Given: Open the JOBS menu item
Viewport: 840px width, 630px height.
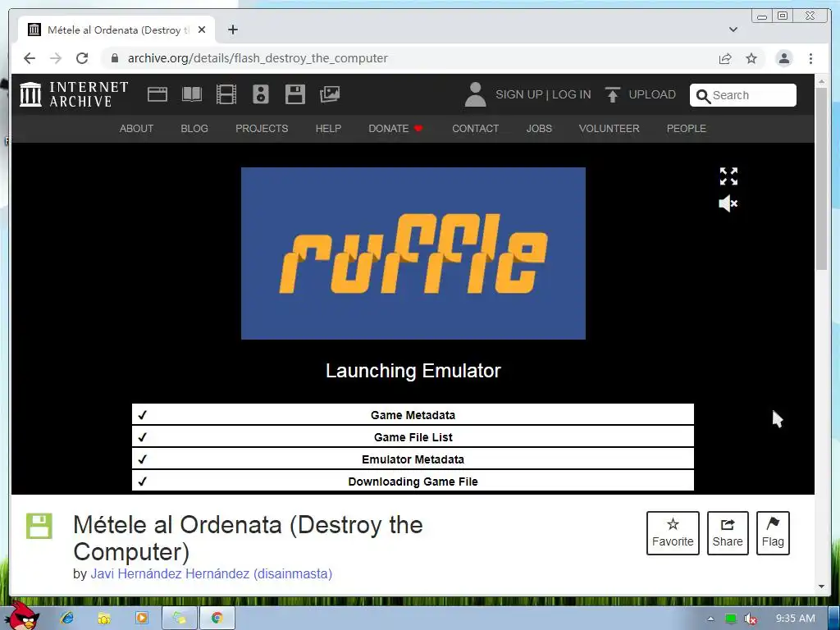Looking at the screenshot, I should 539,129.
